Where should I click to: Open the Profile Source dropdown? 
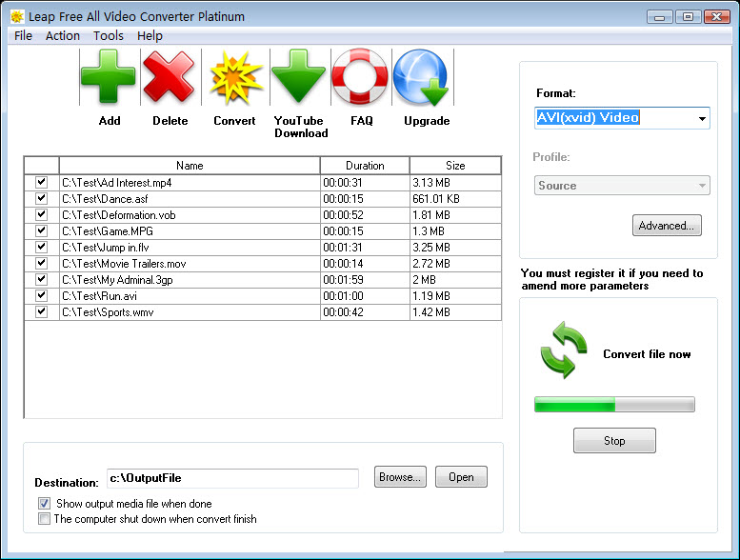pyautogui.click(x=622, y=186)
